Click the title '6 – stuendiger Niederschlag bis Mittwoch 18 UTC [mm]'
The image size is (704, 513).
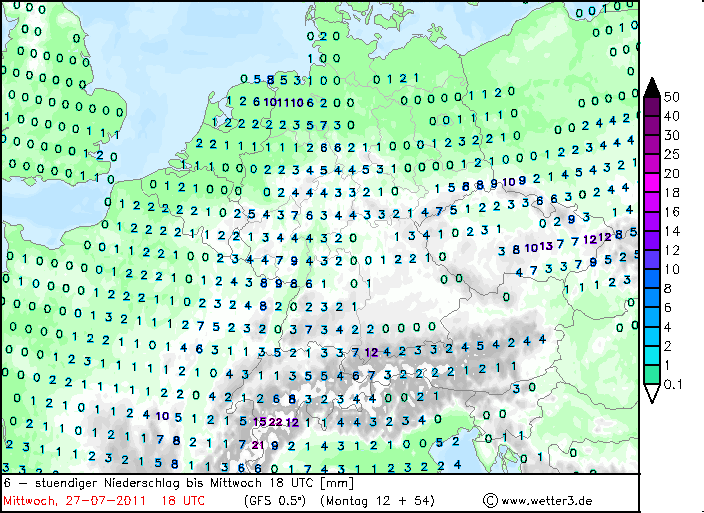tap(179, 483)
